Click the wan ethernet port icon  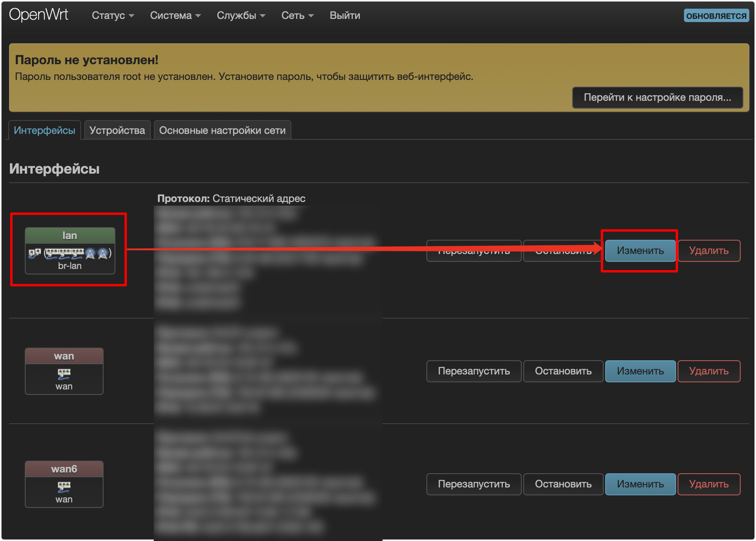click(x=64, y=373)
